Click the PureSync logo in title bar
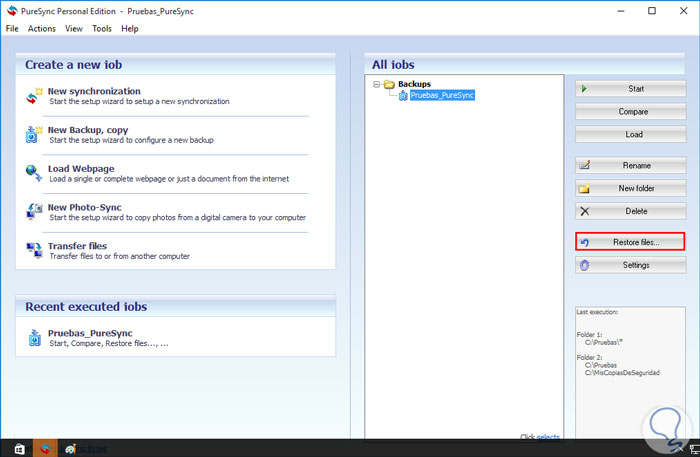 point(12,11)
